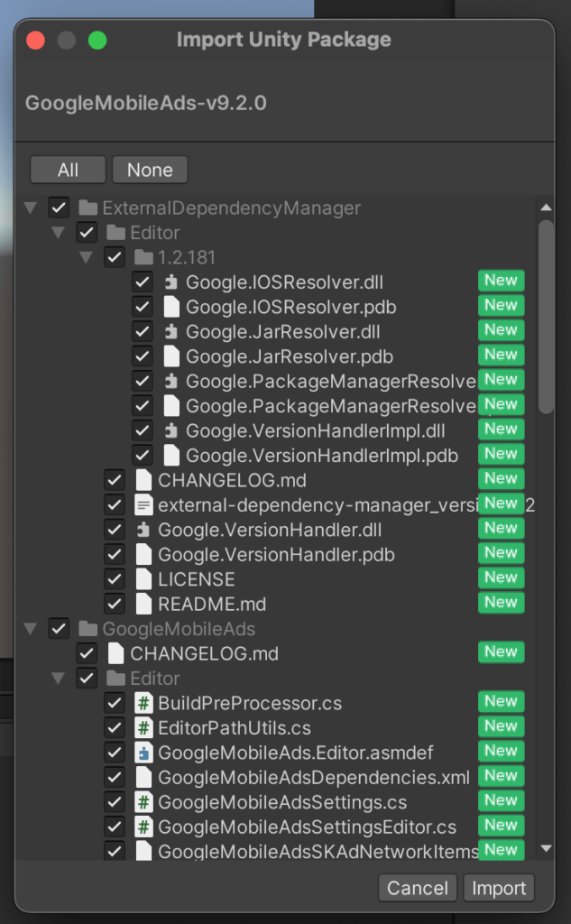Image resolution: width=571 pixels, height=924 pixels.
Task: Collapse the 1.2.181 folder
Action: (x=87, y=256)
